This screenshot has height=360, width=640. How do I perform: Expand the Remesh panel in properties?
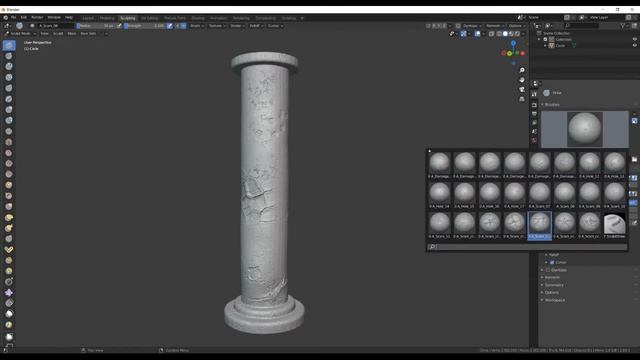point(552,278)
